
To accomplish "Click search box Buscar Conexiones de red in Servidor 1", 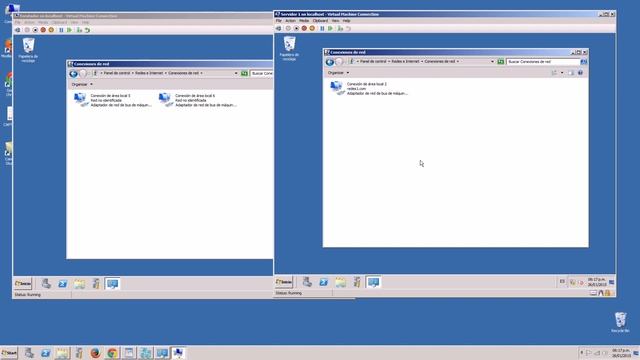I will tap(543, 62).
